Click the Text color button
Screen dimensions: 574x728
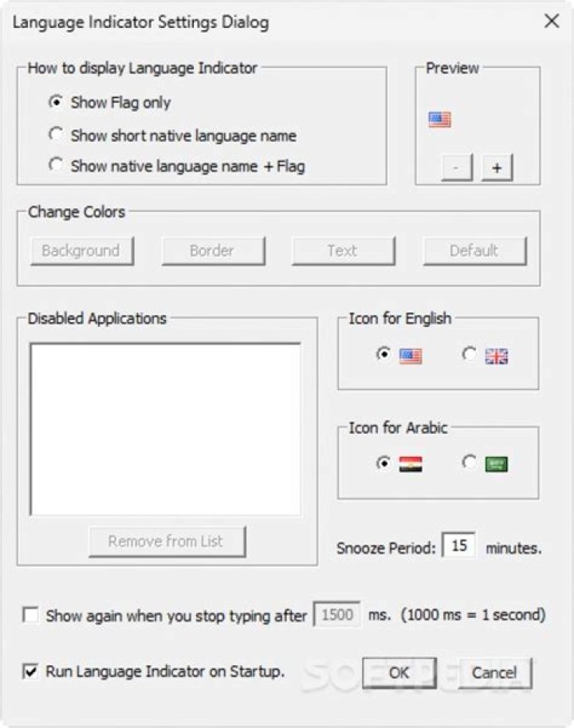pos(344,250)
